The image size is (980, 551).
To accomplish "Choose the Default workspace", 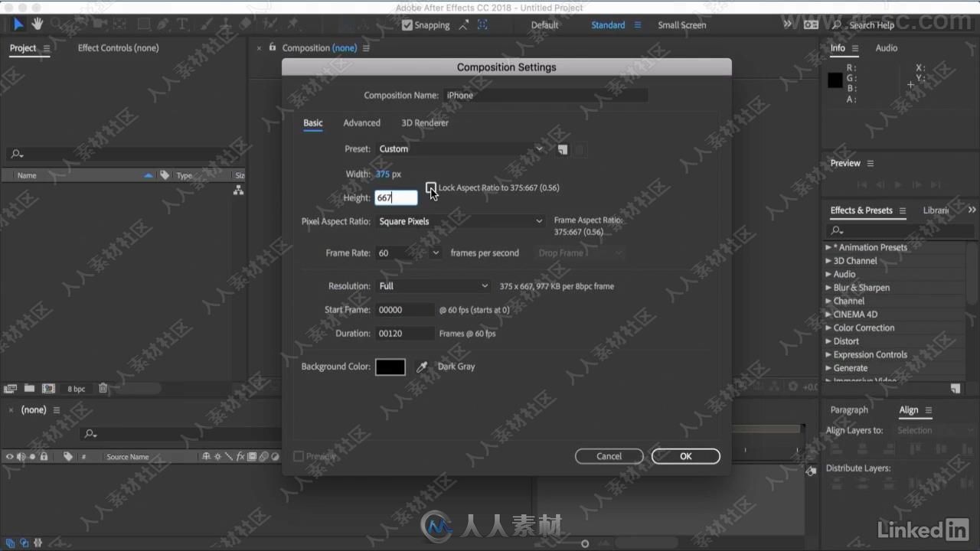I will [545, 25].
